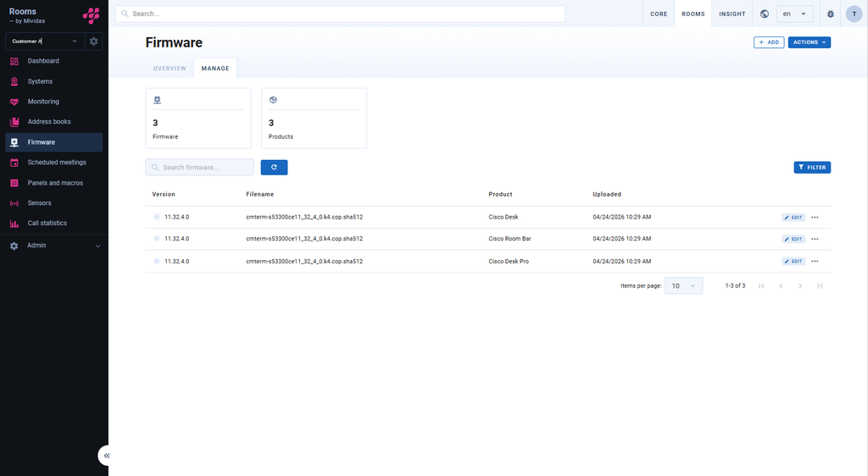This screenshot has width=868, height=476.
Task: Open the items per page dropdown
Action: (x=684, y=285)
